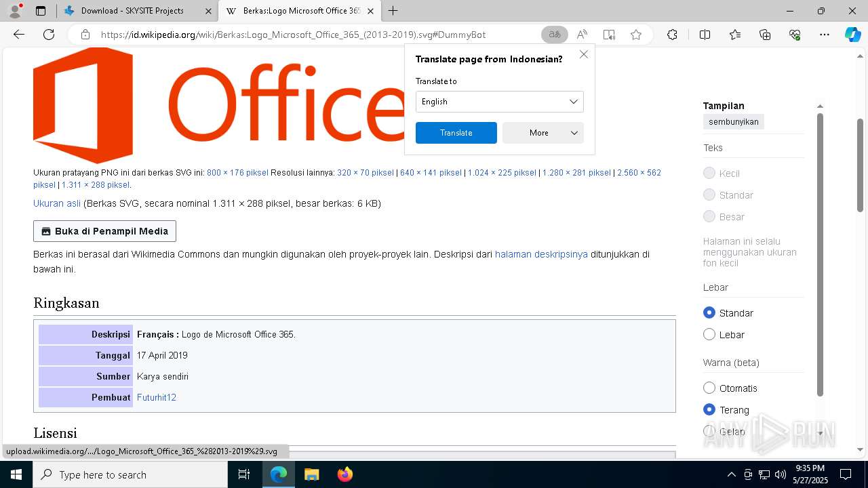Open network icon in system tray
The height and width of the screenshot is (488, 868).
pos(764,474)
